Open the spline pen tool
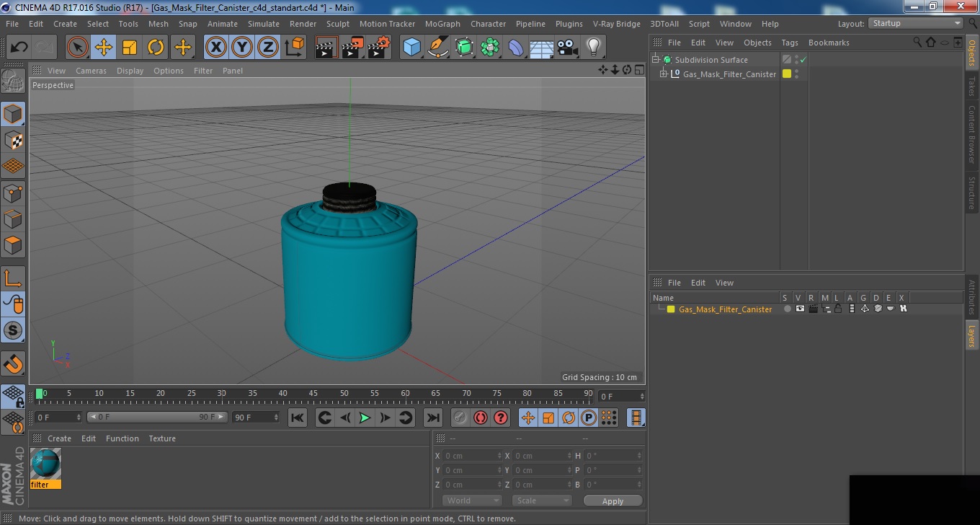980x525 pixels. tap(437, 48)
